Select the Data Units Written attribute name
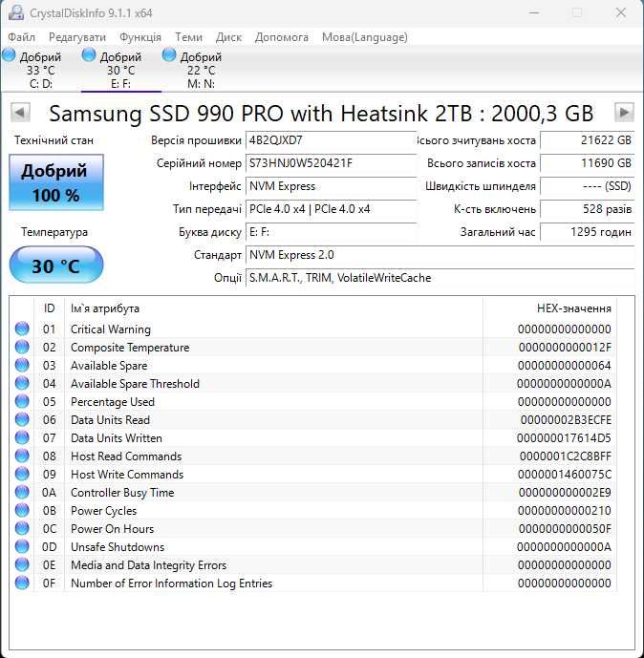The image size is (644, 658). point(117,438)
